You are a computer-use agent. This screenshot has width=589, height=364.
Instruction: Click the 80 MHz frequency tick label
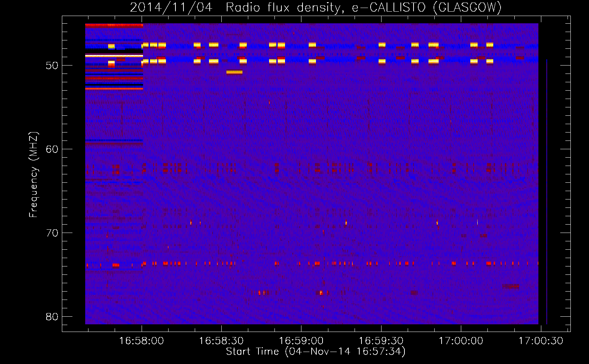click(52, 317)
